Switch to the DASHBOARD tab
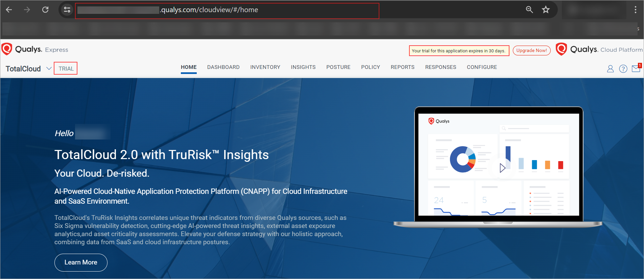The width and height of the screenshot is (644, 279). click(x=223, y=67)
